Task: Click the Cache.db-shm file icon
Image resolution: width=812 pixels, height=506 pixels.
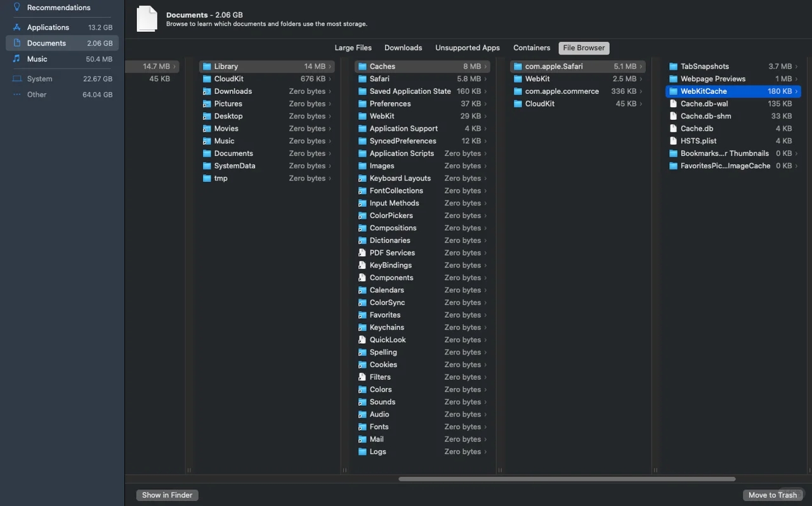Action: coord(674,116)
